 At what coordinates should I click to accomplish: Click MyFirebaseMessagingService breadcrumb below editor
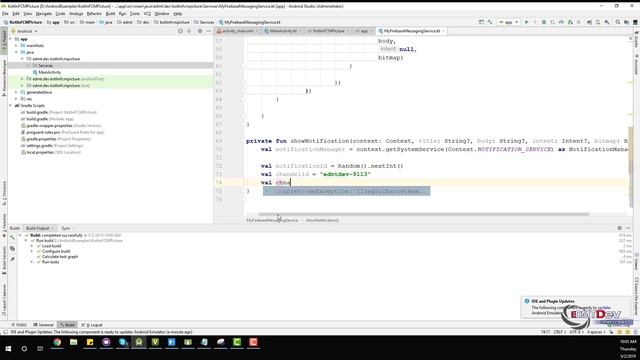point(272,220)
